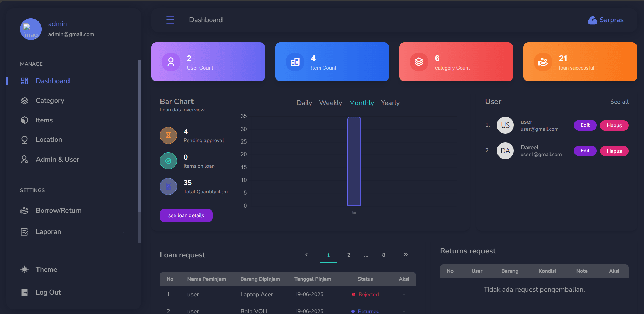Open the Location menu label
The width and height of the screenshot is (644, 314).
coord(49,140)
